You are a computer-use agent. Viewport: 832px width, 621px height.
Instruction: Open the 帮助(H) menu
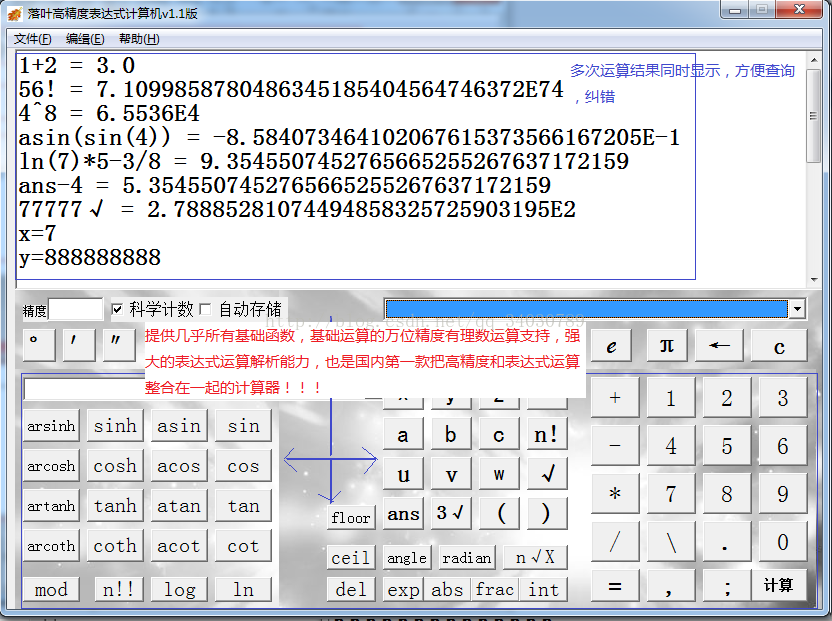[x=139, y=39]
